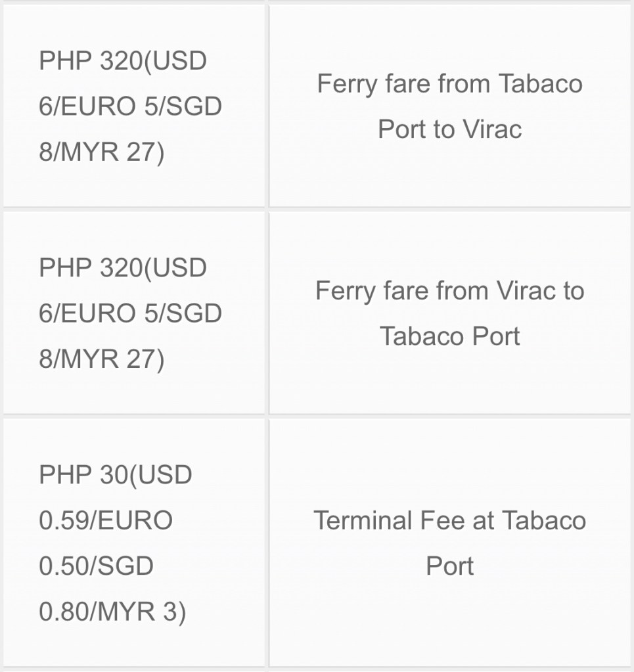Select "Ferry fare from Virac to" text

[449, 290]
